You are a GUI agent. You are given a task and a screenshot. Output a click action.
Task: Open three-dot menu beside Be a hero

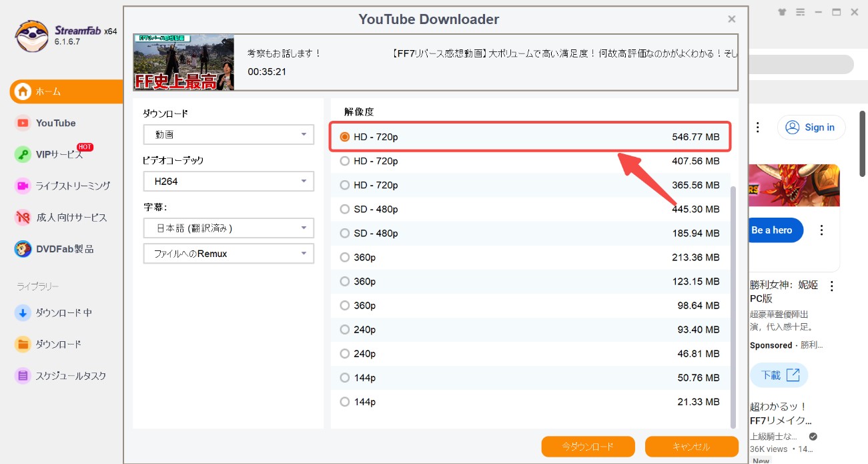pos(822,230)
